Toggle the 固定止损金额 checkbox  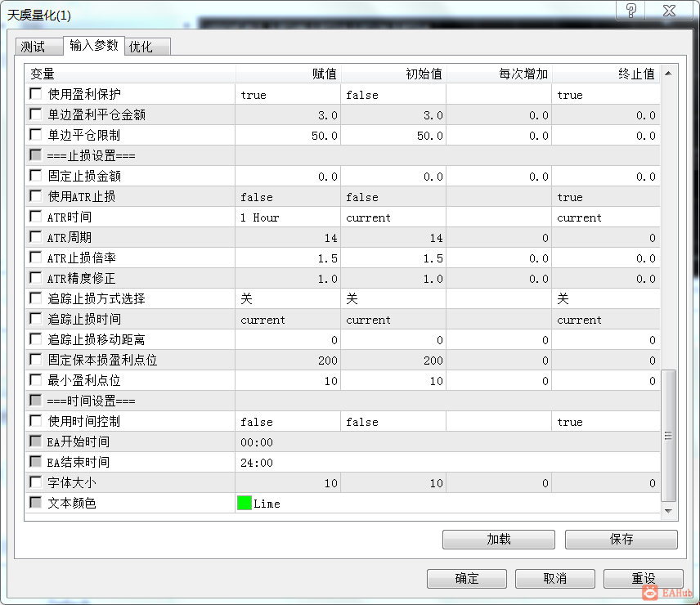36,175
